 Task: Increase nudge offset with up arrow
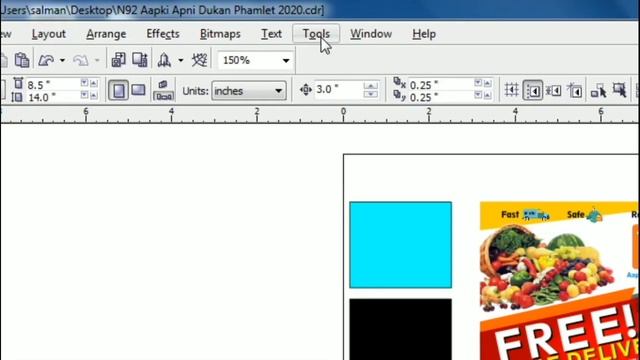click(x=371, y=85)
